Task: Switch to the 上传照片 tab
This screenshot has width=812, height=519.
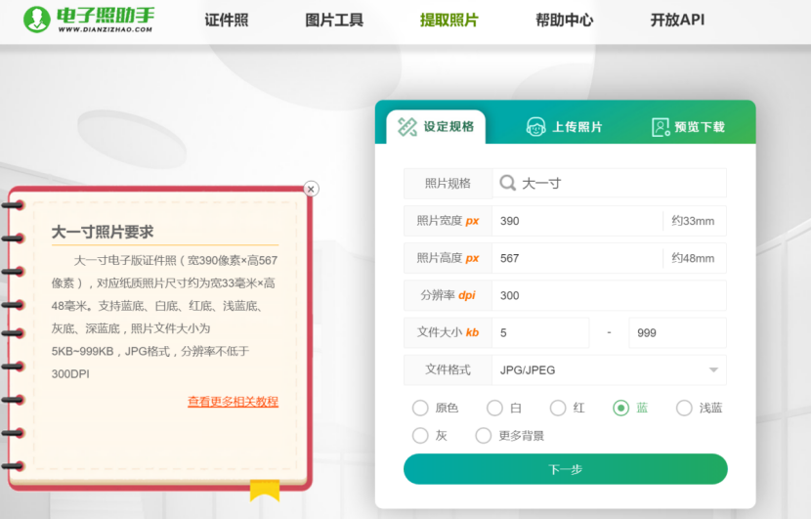Action: [565, 127]
